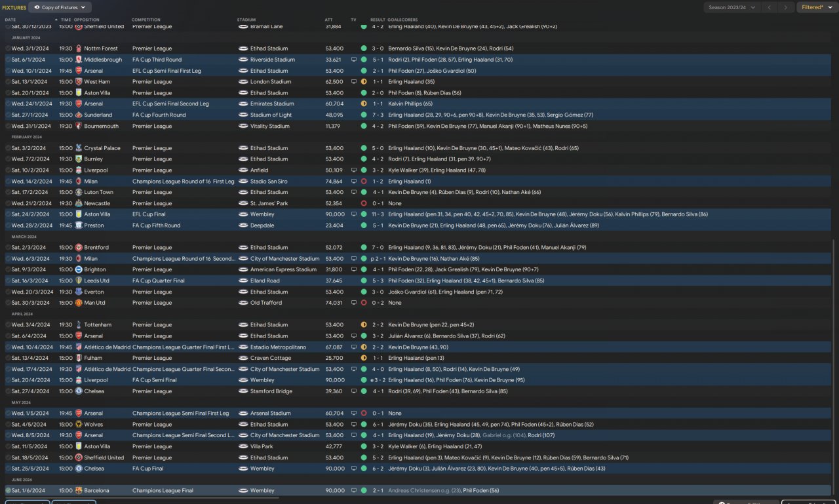This screenshot has width=839, height=504.
Task: Click the 74,864 attendance figure
Action: click(334, 182)
